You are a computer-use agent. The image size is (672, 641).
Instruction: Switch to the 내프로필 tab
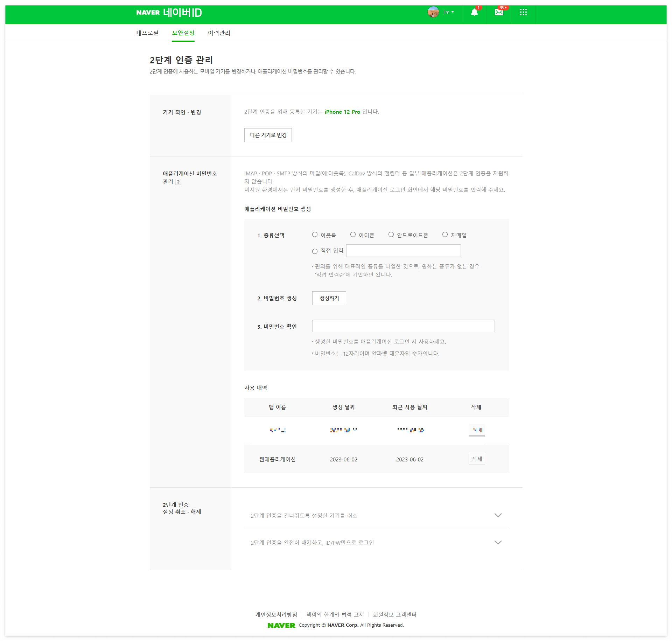pos(147,33)
